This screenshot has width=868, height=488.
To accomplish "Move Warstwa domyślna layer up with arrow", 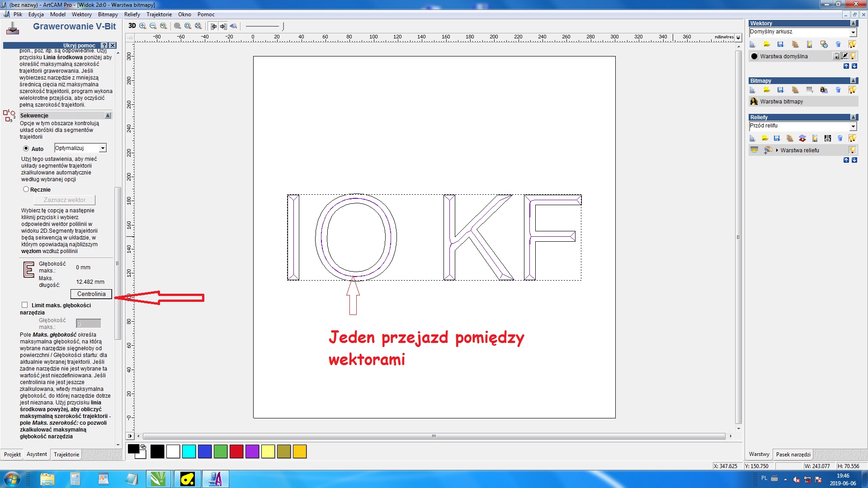I will pos(846,66).
